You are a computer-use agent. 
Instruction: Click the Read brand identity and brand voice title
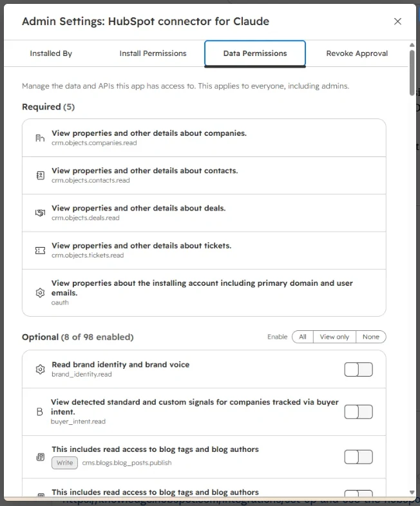pos(120,364)
